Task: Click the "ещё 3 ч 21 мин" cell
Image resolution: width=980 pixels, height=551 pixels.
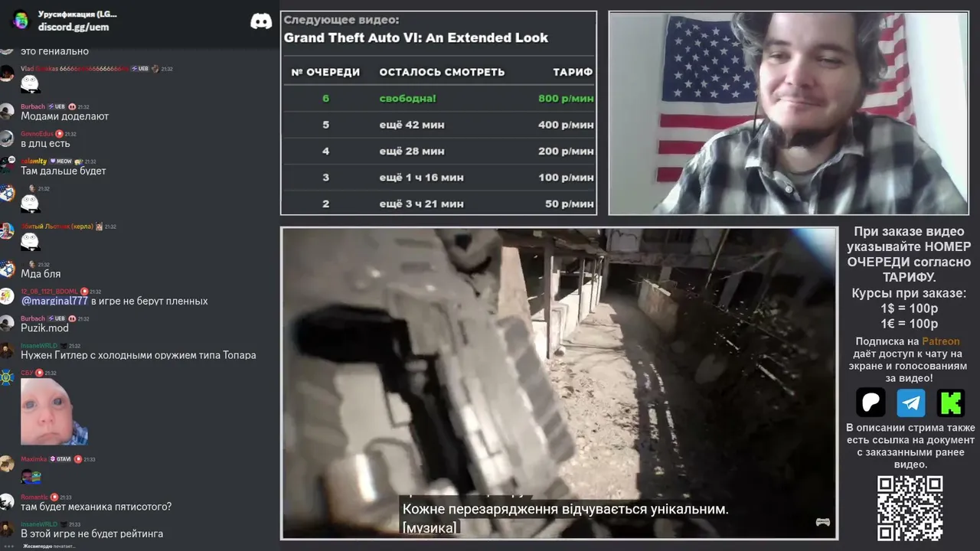Action: [421, 204]
